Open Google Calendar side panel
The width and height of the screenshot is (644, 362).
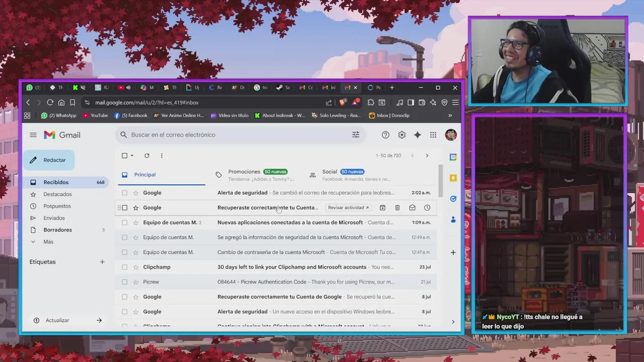coord(453,157)
